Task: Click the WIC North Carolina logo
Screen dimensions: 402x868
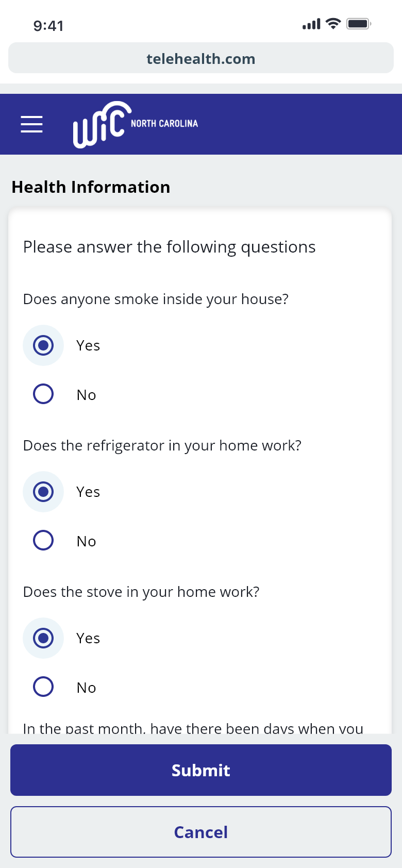Action: point(135,124)
